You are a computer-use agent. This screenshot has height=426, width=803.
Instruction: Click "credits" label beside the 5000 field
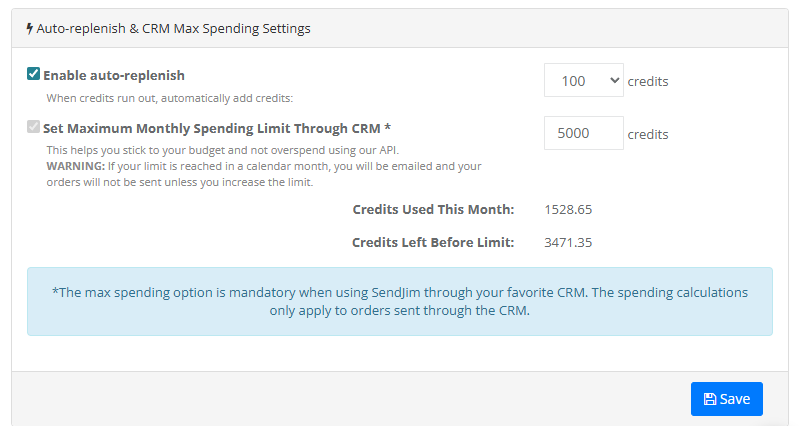coord(648,134)
